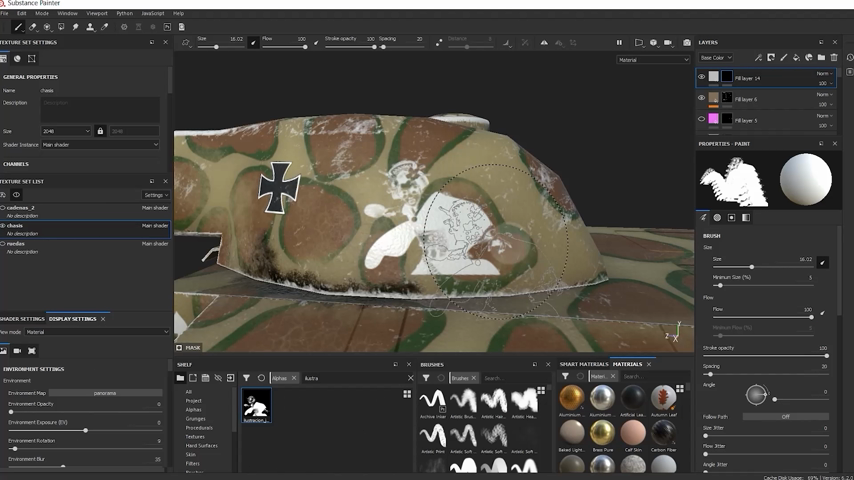Open the File menu
Screen dimensions: 854x480
click(x=4, y=13)
